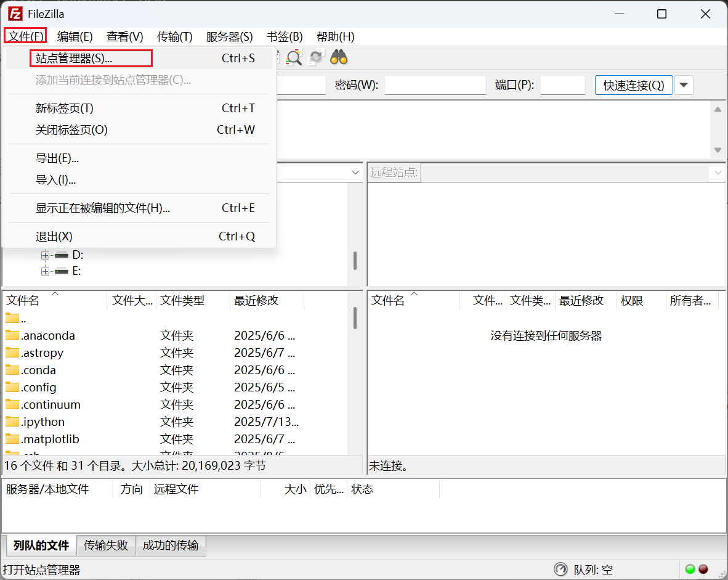The width and height of the screenshot is (728, 580).
Task: Click the 队列: 空 status text
Action: point(593,570)
